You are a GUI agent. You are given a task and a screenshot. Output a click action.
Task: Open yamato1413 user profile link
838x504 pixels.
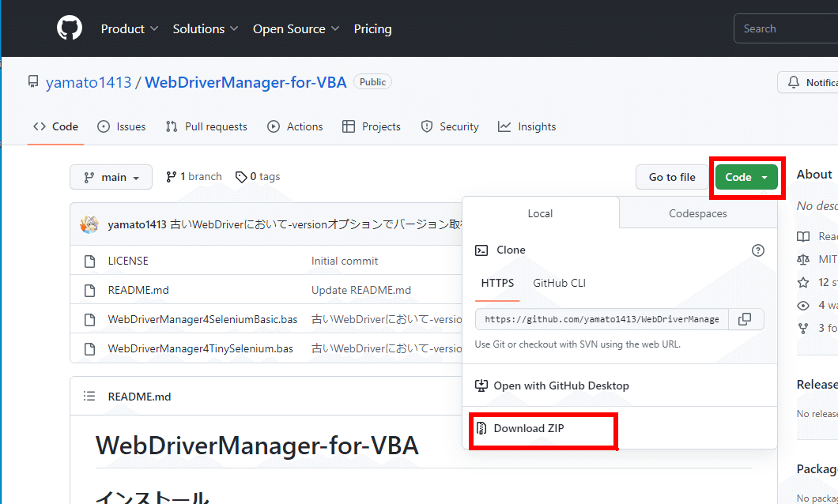pyautogui.click(x=89, y=82)
